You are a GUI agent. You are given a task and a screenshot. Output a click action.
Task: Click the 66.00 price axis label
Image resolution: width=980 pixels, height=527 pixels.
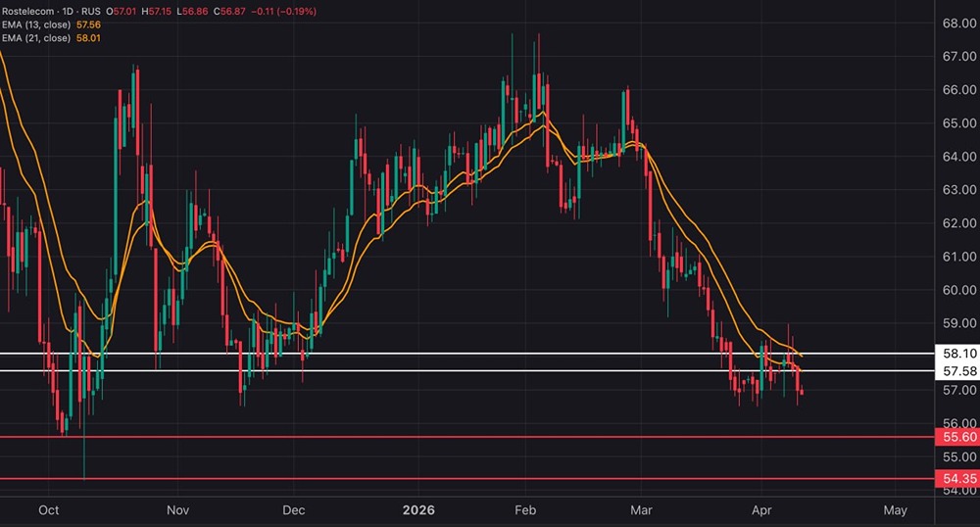click(x=959, y=90)
